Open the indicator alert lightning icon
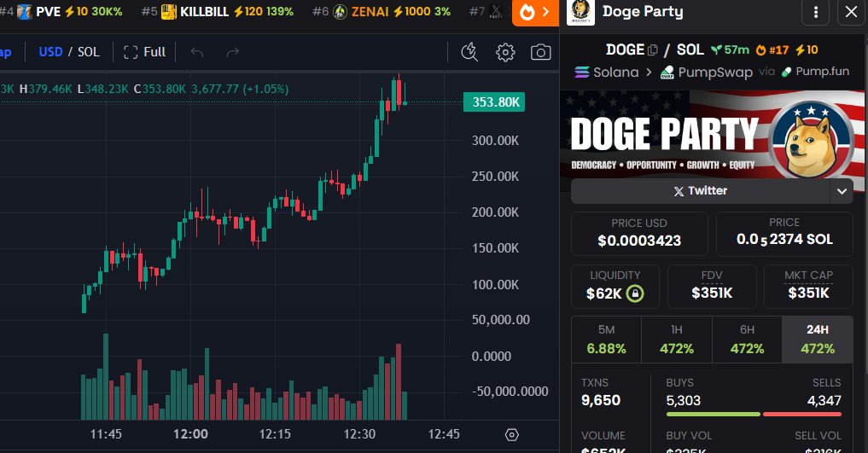Image resolution: width=868 pixels, height=453 pixels. [469, 52]
